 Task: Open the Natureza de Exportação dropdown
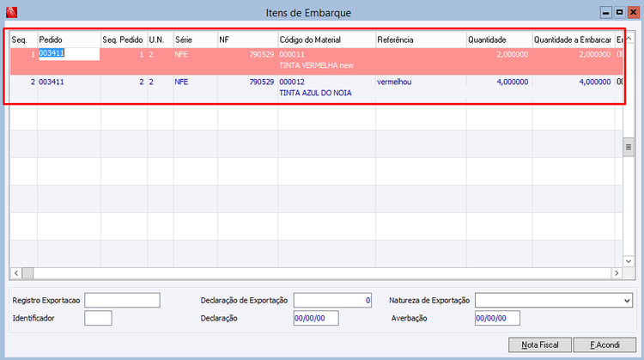(627, 301)
